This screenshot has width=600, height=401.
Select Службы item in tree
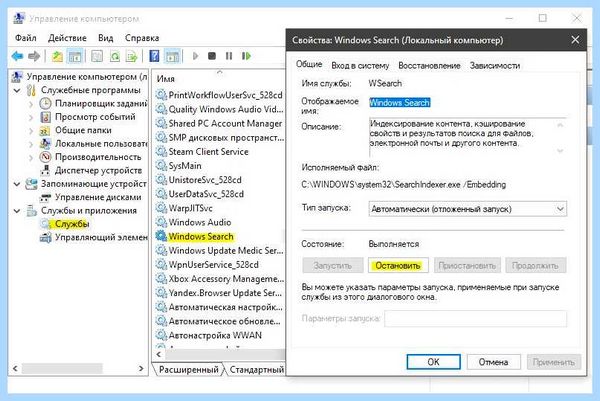tap(72, 224)
